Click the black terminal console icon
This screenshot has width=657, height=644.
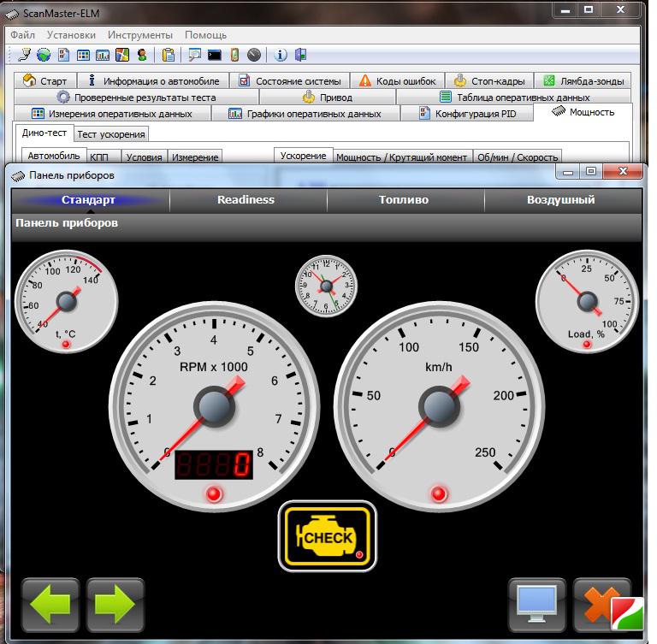[215, 55]
